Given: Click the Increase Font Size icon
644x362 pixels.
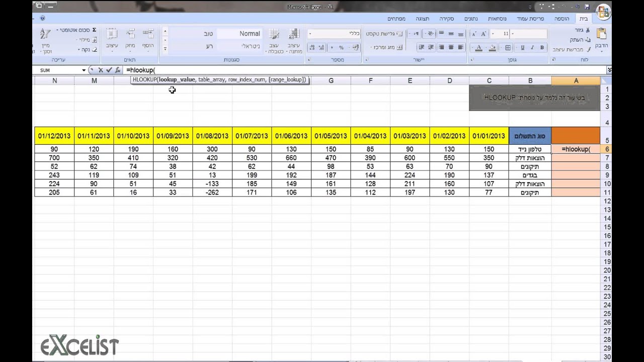Looking at the screenshot, I should click(x=484, y=34).
